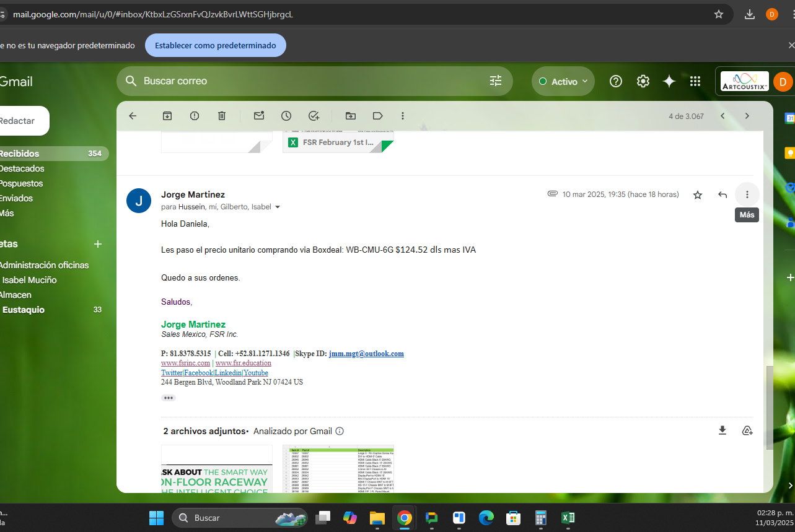Open Facebook signature link

click(198, 373)
